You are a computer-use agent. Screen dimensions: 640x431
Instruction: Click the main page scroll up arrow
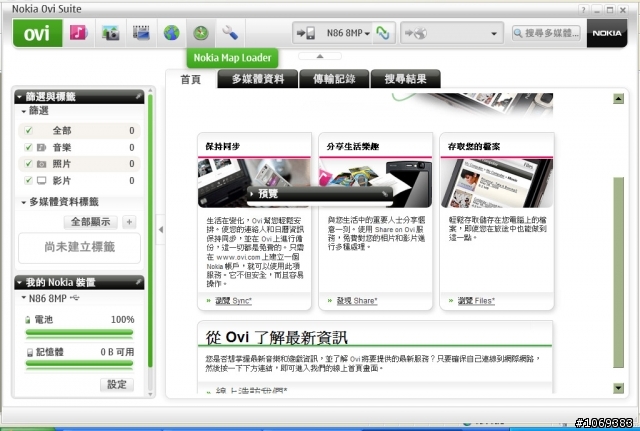[x=619, y=98]
